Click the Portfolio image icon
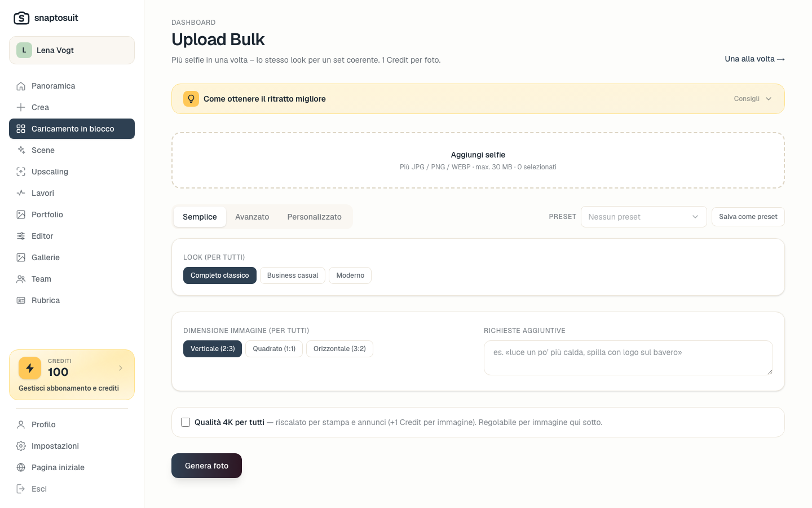The image size is (812, 508). pyautogui.click(x=21, y=214)
